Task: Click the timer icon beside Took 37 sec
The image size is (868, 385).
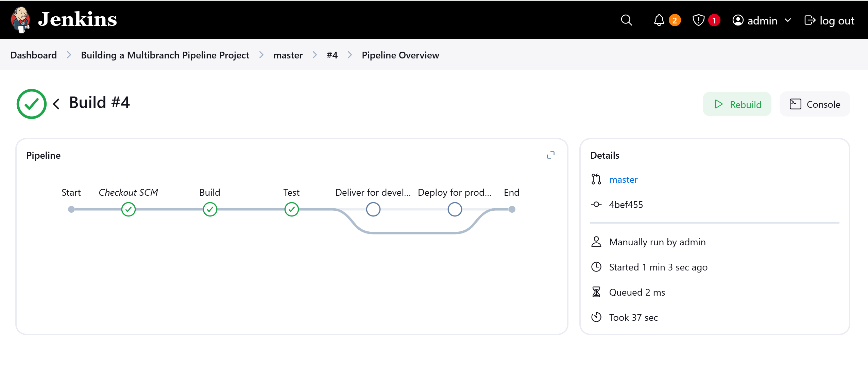Action: (x=596, y=317)
